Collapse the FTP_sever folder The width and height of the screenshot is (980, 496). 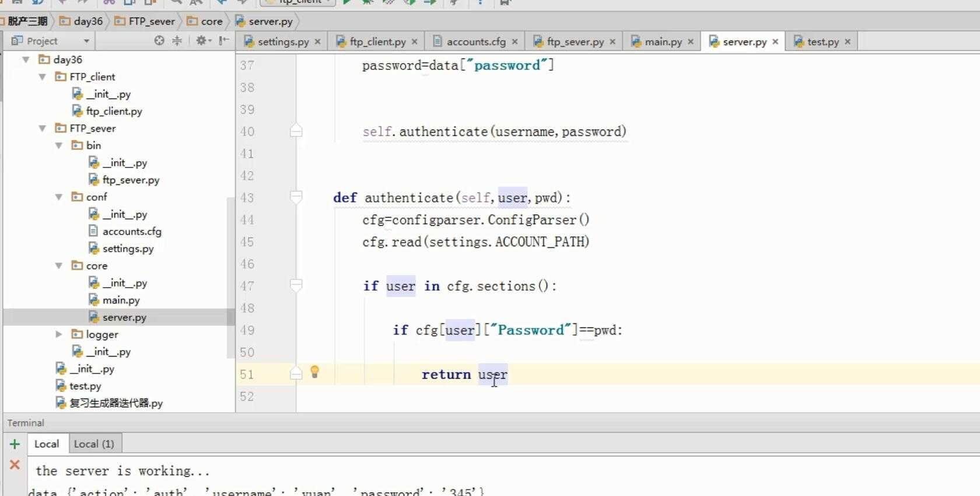[42, 128]
